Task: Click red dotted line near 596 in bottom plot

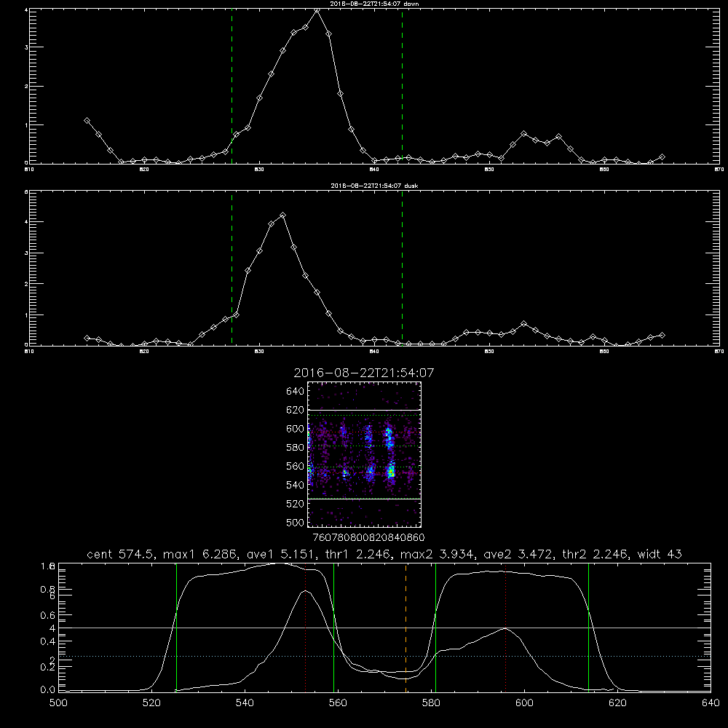Action: tap(506, 628)
